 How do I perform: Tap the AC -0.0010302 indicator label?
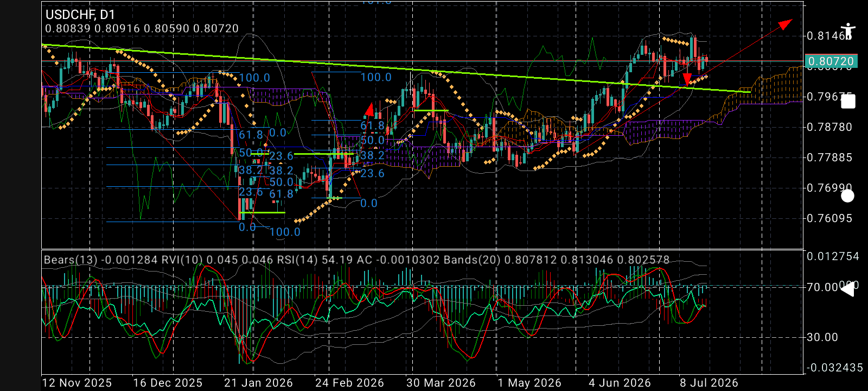click(399, 260)
